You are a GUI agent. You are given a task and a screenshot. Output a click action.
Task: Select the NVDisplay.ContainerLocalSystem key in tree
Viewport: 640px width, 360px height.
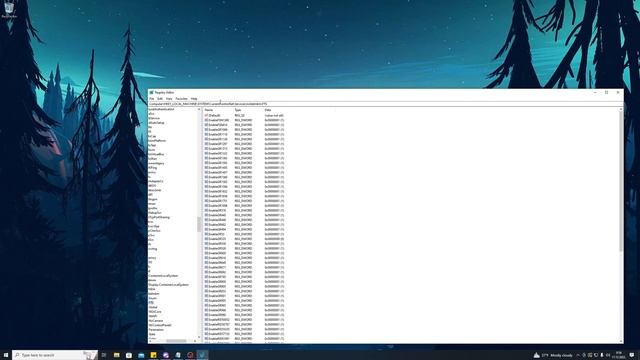coord(169,285)
